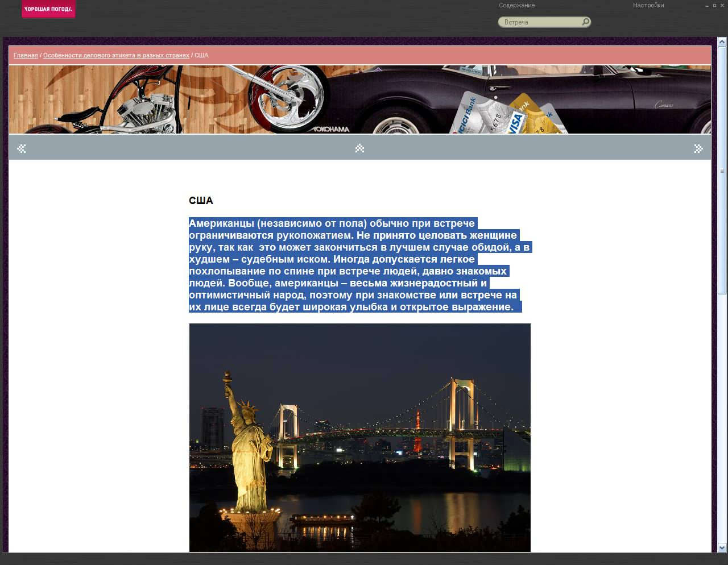Click the search field containing Встреча

pyautogui.click(x=540, y=22)
